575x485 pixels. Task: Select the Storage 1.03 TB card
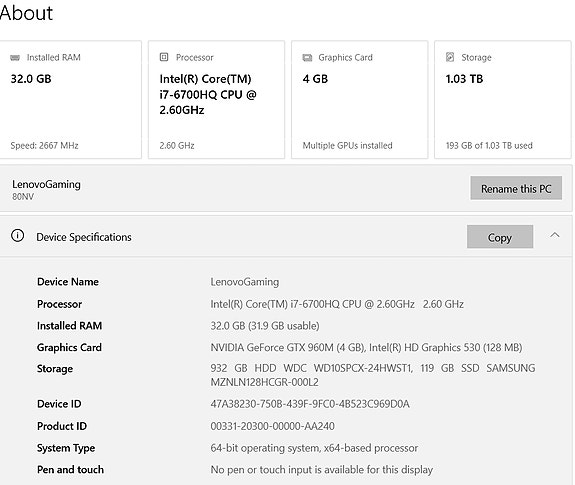click(x=503, y=100)
